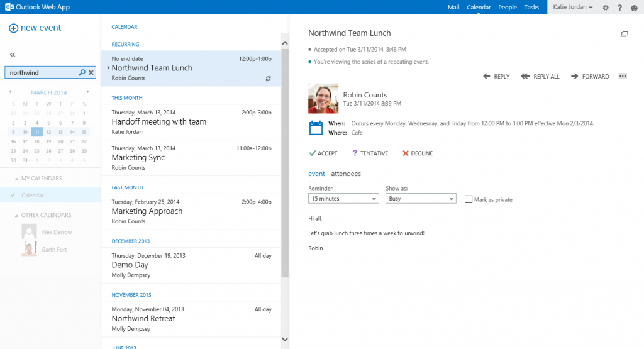Open the help question mark menu

[619, 8]
